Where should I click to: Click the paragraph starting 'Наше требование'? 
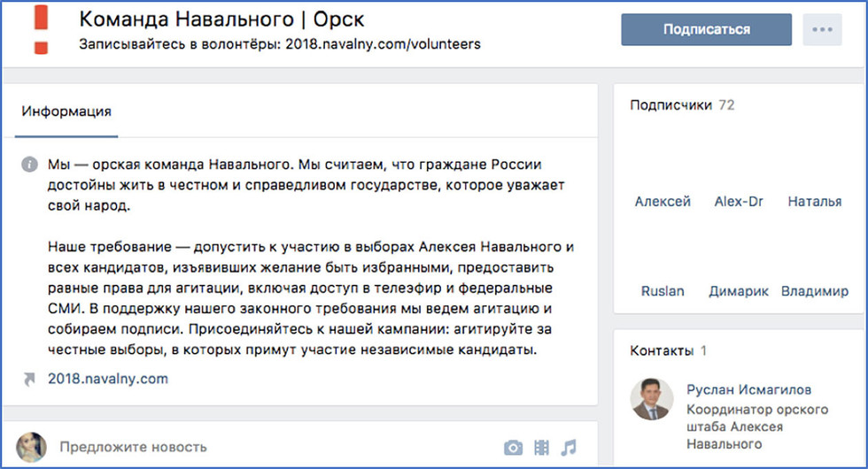(x=311, y=298)
